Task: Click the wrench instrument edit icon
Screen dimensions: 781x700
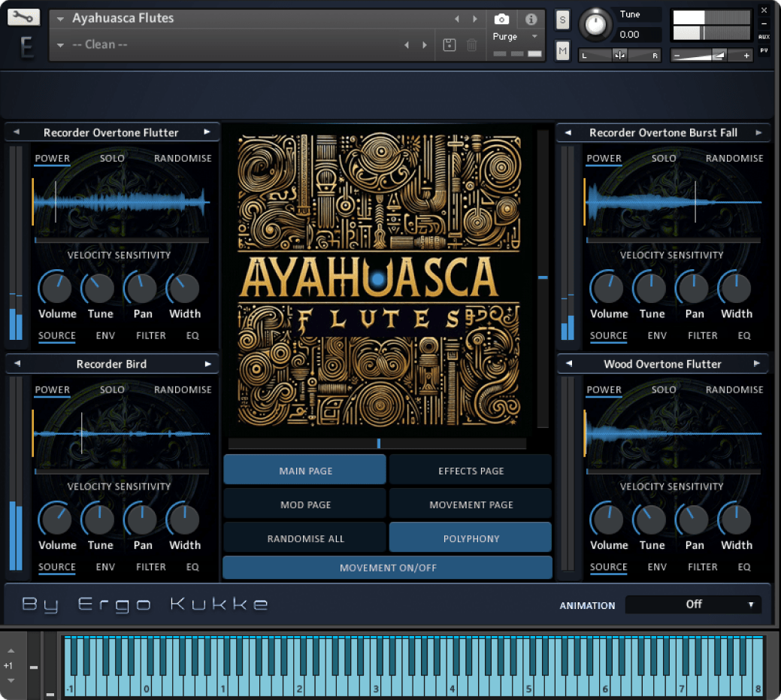Action: point(23,16)
